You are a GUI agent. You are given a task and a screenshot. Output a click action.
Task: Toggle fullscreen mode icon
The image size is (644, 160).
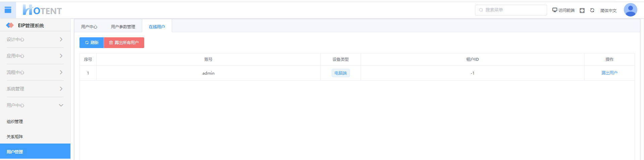coord(582,10)
